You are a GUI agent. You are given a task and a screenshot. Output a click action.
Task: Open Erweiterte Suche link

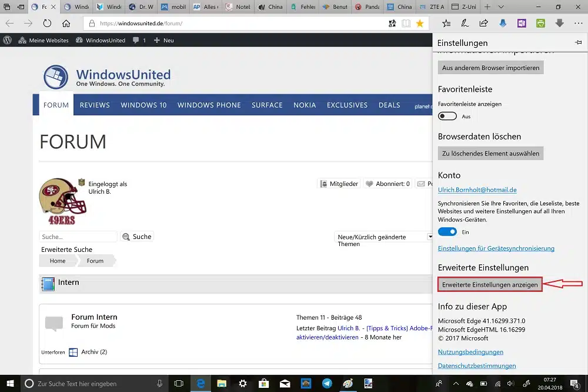67,250
